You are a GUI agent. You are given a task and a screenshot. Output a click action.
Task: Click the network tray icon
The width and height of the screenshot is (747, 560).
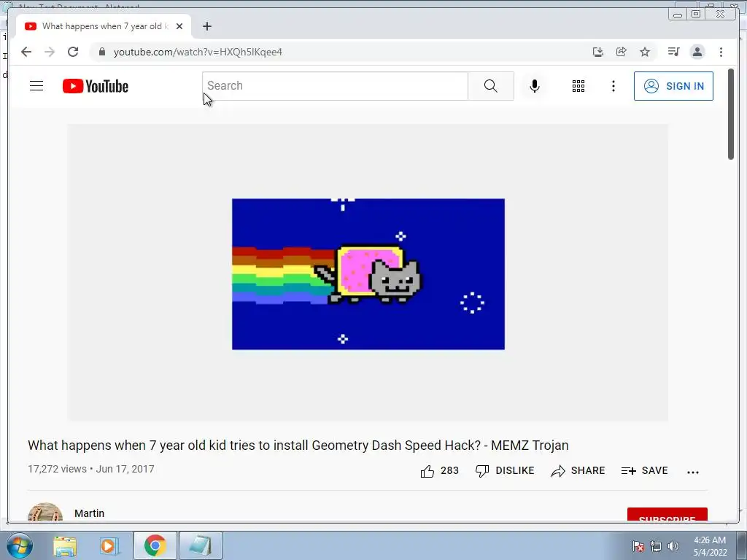[x=656, y=546]
